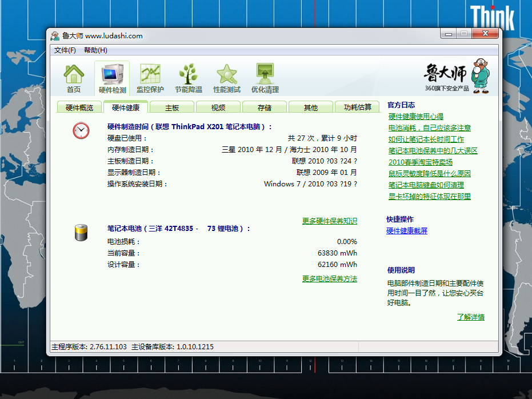Image resolution: width=532 pixels, height=399 pixels.
Task: Click the 使用说明 section heading
Action: (x=401, y=270)
